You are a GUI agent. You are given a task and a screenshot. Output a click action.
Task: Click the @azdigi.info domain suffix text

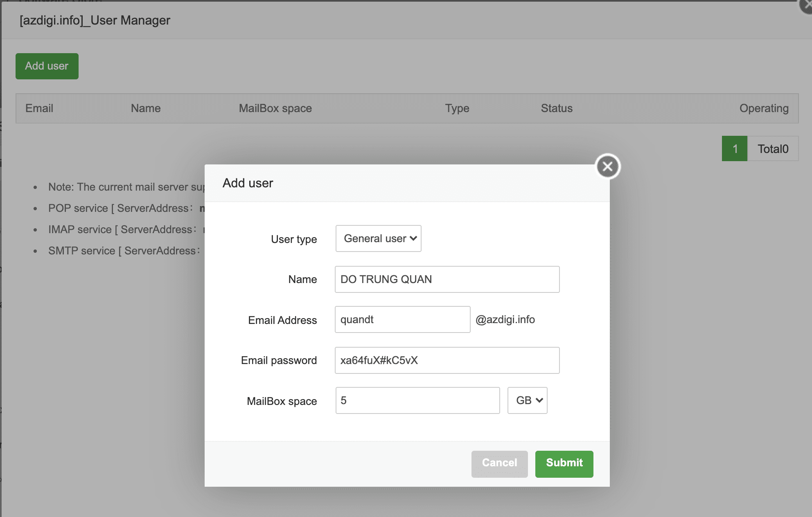[x=505, y=319]
